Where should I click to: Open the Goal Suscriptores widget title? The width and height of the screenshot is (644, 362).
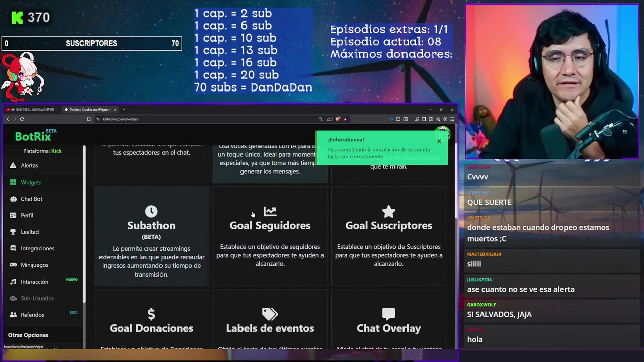(x=388, y=226)
